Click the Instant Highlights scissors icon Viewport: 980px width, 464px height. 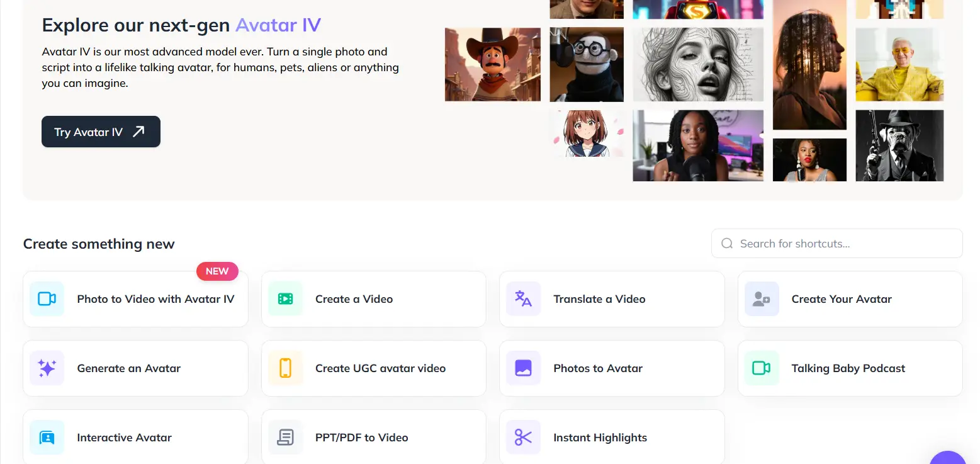(x=524, y=438)
